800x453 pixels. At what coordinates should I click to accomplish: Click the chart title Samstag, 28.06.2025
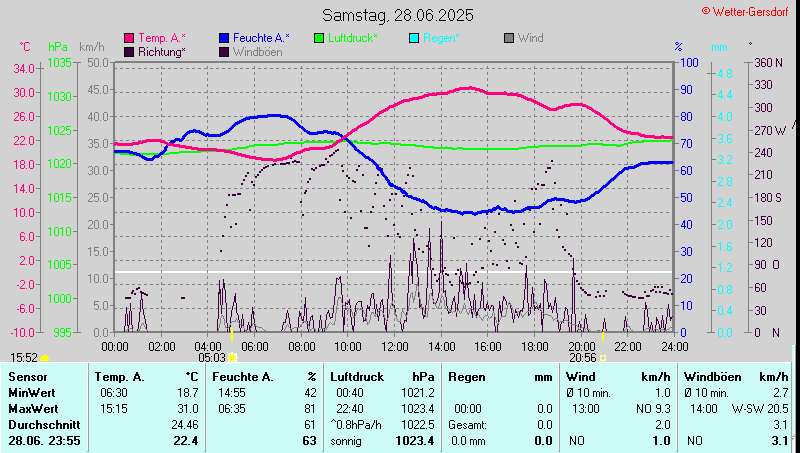(398, 15)
